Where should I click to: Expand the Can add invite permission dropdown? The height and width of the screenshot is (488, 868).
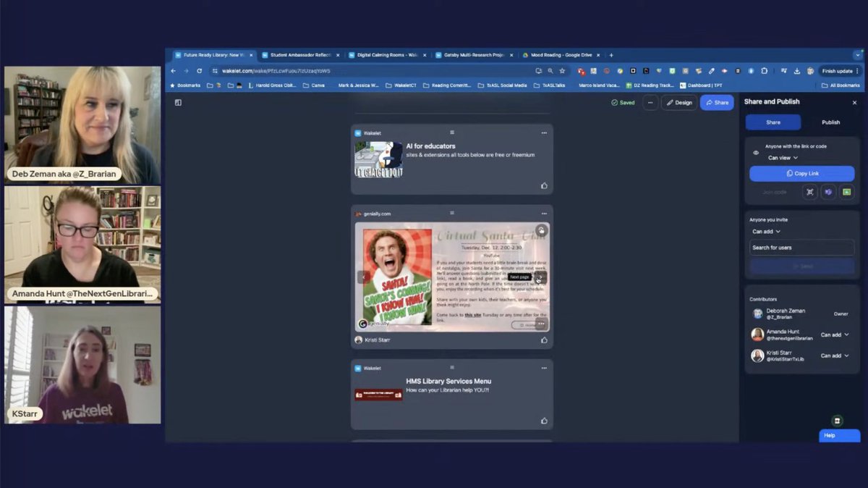(x=766, y=232)
